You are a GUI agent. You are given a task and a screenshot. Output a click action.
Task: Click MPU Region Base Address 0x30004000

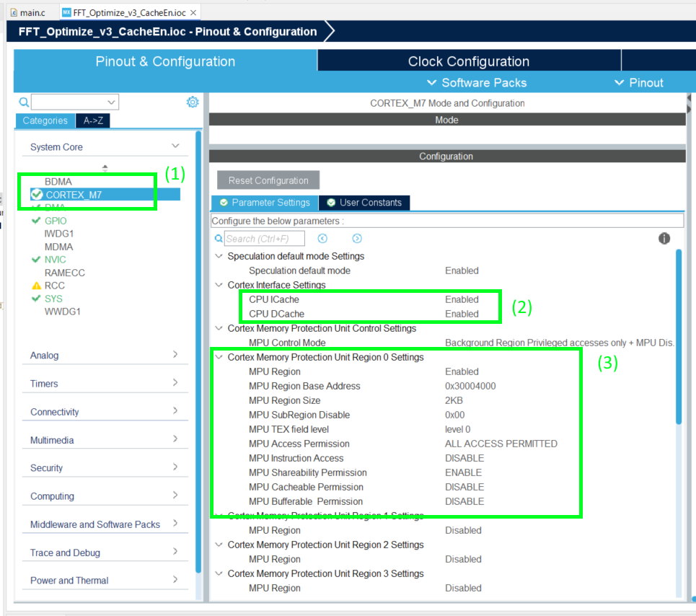pos(470,386)
